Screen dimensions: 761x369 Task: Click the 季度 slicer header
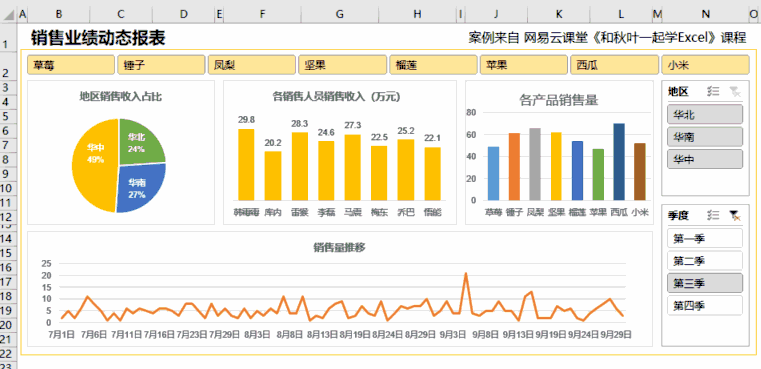point(678,216)
